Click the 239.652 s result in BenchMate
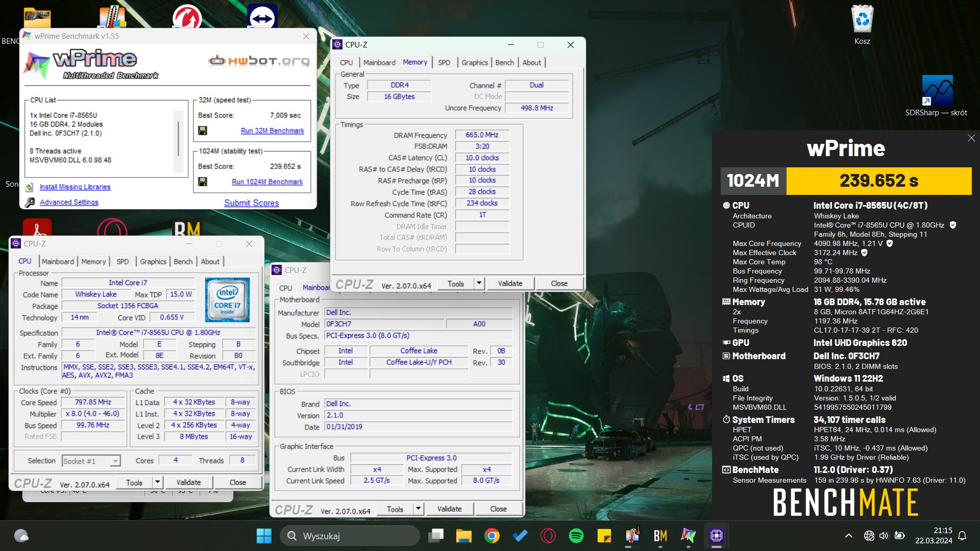980x551 pixels. (879, 181)
